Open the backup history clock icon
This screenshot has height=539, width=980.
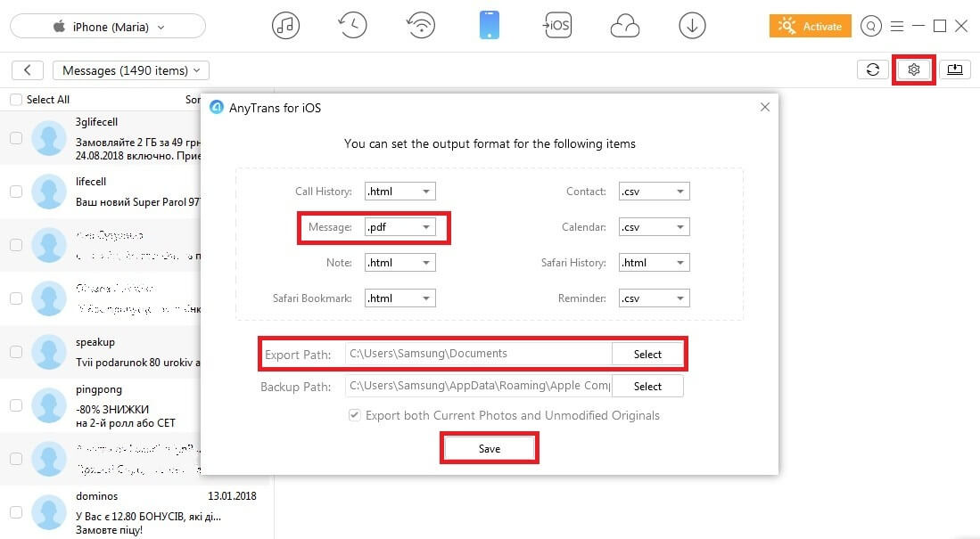coord(352,26)
